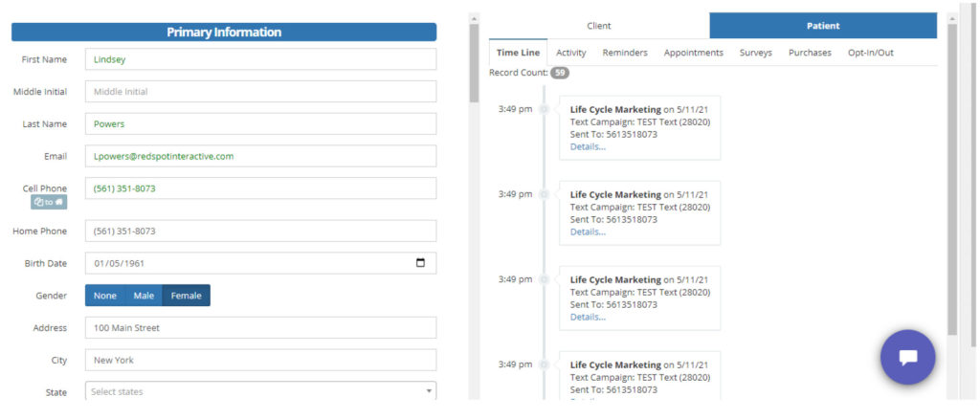Open Details link of first timeline entry
Screen dimensions: 980x419
pyautogui.click(x=588, y=146)
